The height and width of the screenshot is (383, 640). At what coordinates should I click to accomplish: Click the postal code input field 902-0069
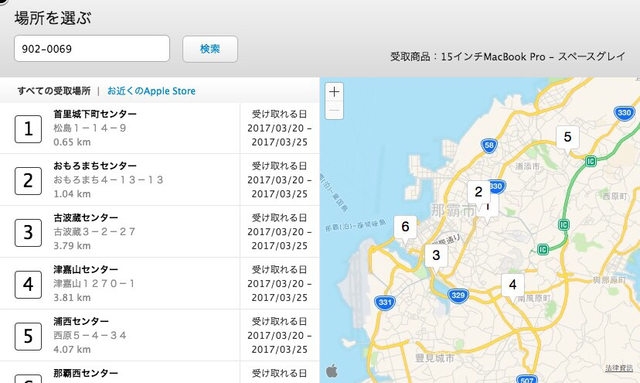point(92,49)
